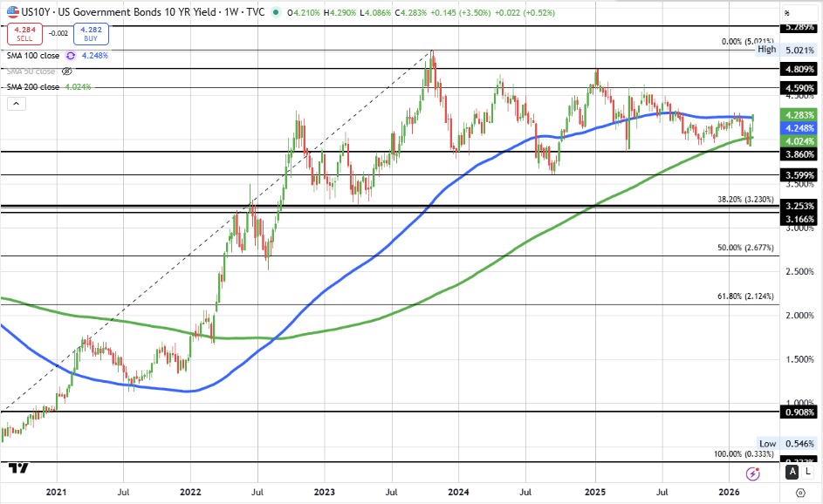Click the red SELL 4.284 button
The height and width of the screenshot is (504, 823).
pyautogui.click(x=25, y=32)
